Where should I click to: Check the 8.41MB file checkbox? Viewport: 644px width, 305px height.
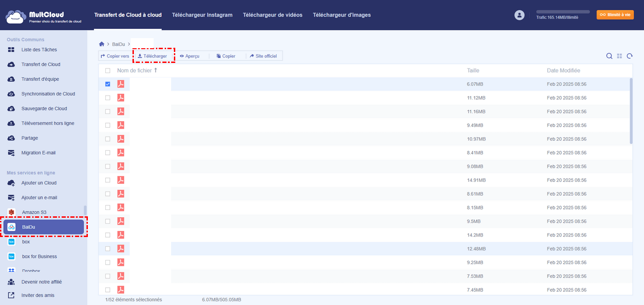point(108,152)
